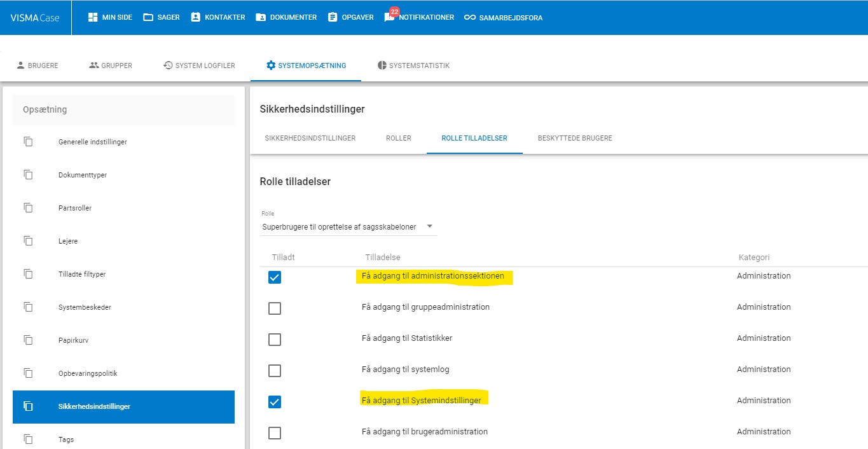Uncheck the Systemindstillinger permission checkbox
This screenshot has width=868, height=449.
point(275,402)
